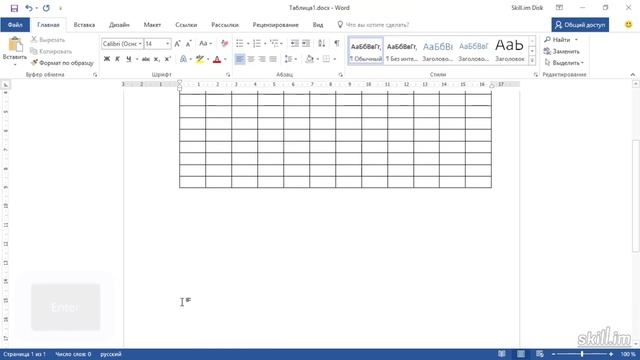Zoom out with the minus icon

553,354
